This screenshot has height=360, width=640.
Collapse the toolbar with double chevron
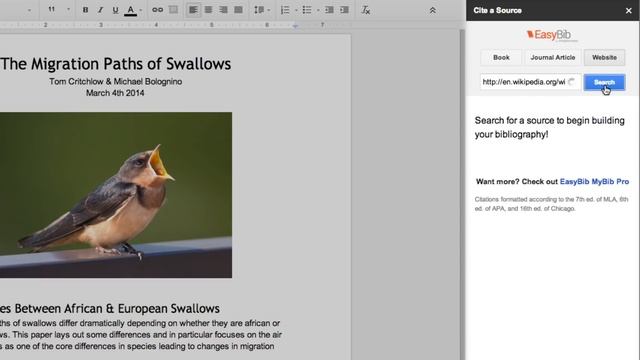(x=433, y=11)
